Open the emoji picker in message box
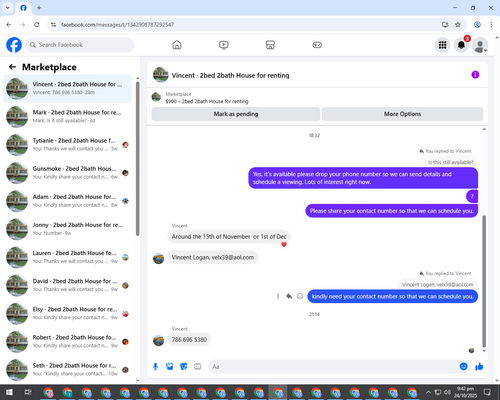Viewport: 500px width, 400px height. tap(463, 367)
